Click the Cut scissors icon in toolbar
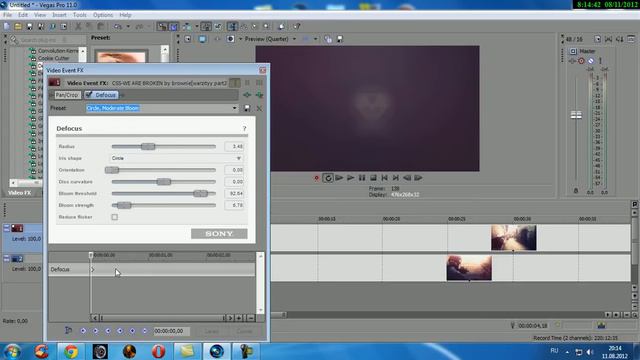The height and width of the screenshot is (360, 640). [78, 27]
